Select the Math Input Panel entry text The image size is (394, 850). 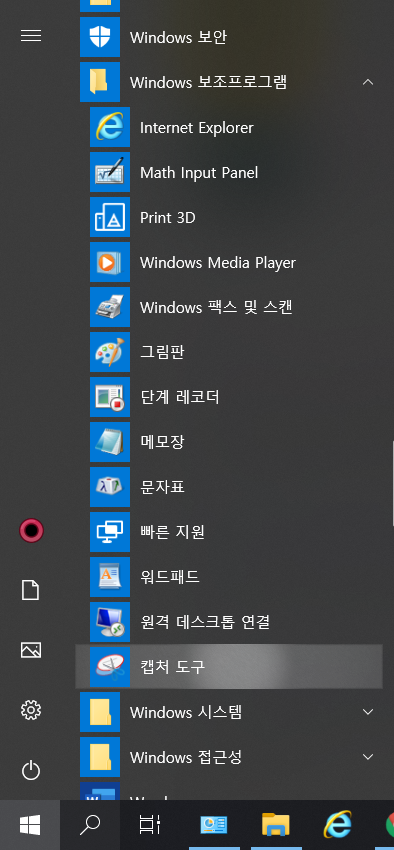point(199,173)
